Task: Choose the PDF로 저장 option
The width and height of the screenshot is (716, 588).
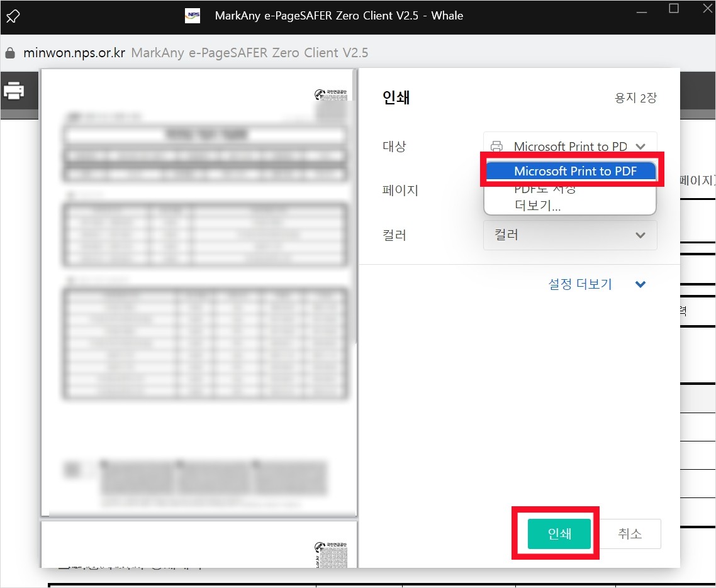Action: (545, 188)
